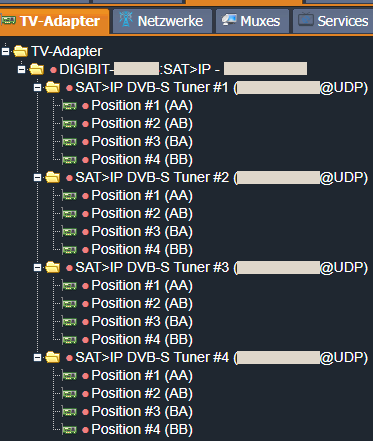Click the antenna icon on Netzwerke tab
373x441 pixels.
tap(126, 19)
